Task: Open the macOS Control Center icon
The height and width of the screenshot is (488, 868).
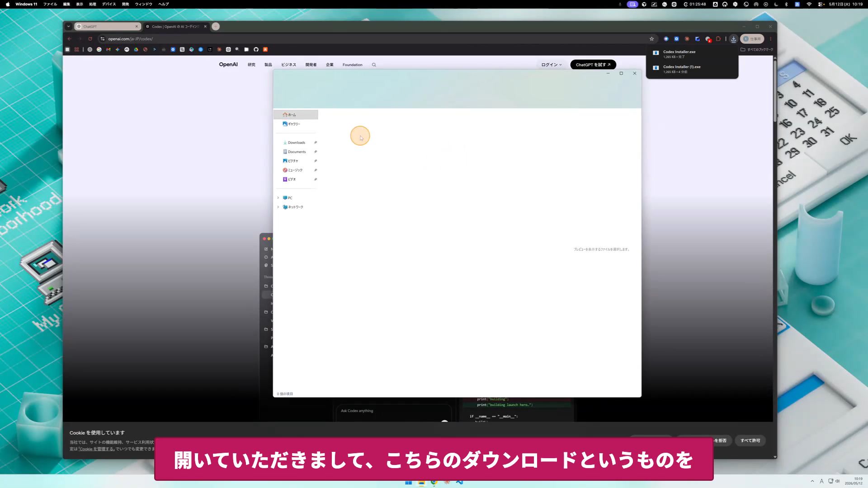Action: pos(821,4)
